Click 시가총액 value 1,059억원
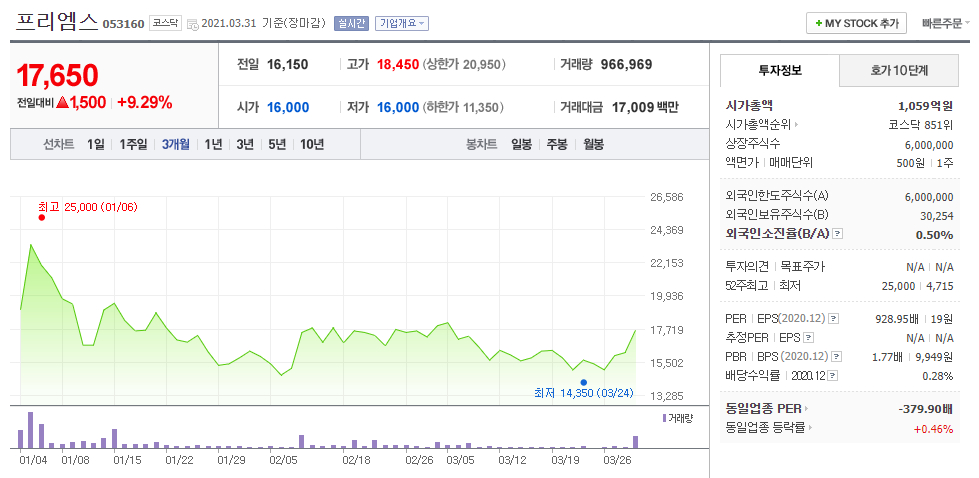Viewport: 979px width, 478px height. tap(925, 105)
